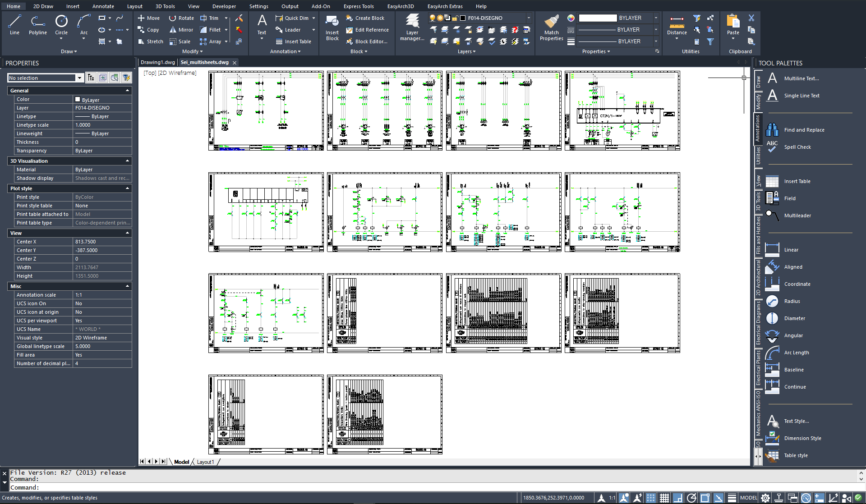This screenshot has height=504, width=866.
Task: Click the Move tool
Action: pos(148,18)
